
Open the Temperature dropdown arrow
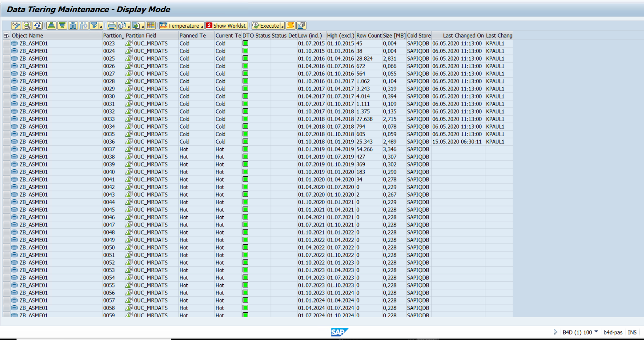click(203, 26)
